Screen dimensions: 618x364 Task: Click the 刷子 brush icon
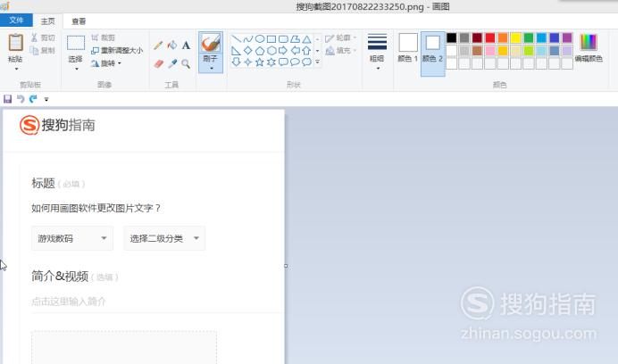[x=211, y=43]
